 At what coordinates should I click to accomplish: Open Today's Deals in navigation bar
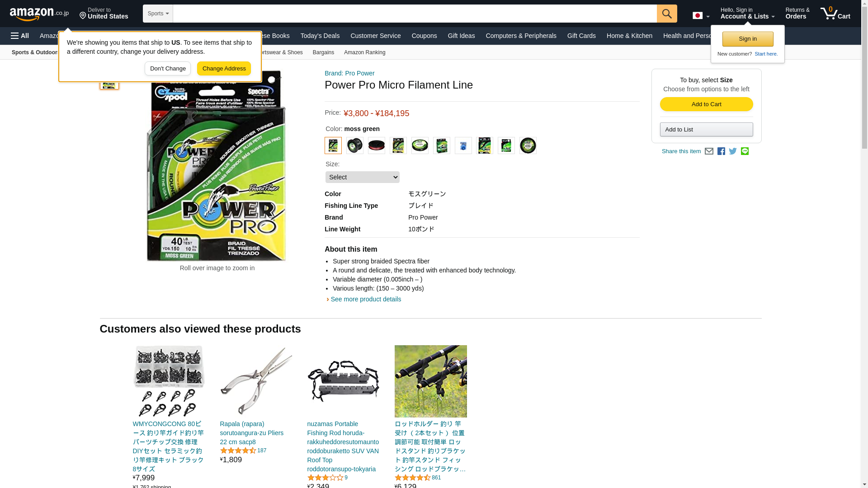click(x=320, y=36)
